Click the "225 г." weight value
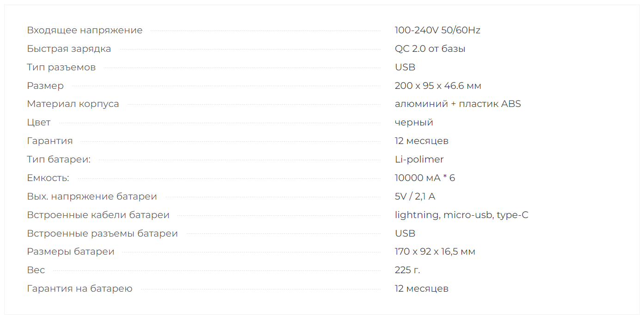The height and width of the screenshot is (319, 644). pos(407,270)
